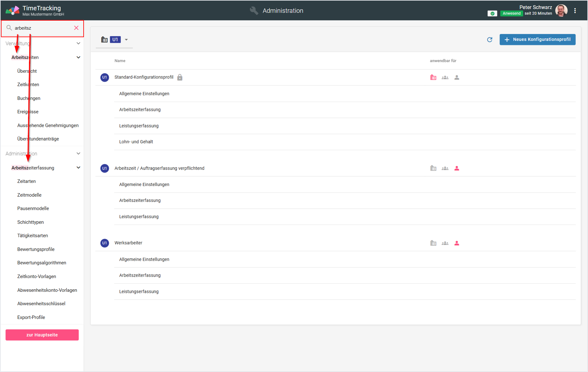The width and height of the screenshot is (588, 372).
Task: Collapse the Administration section chevron
Action: (x=78, y=154)
